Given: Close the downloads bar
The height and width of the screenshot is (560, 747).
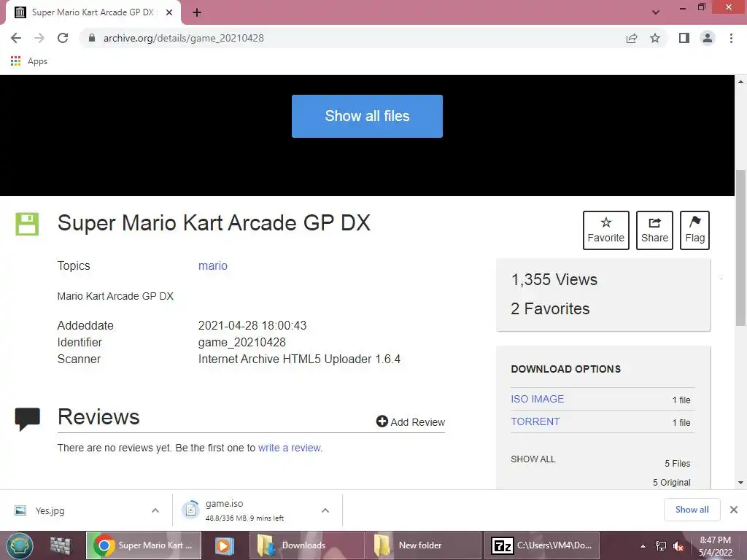Looking at the screenshot, I should point(734,510).
